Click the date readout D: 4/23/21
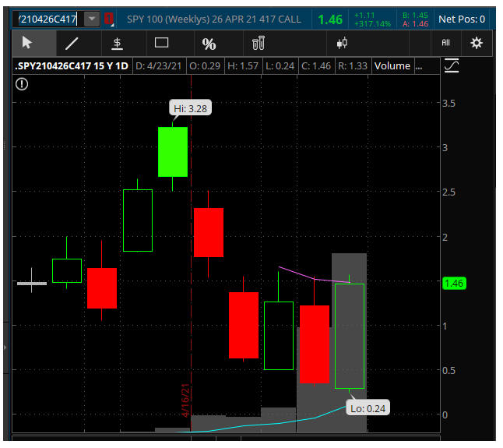The height and width of the screenshot is (448, 503). click(x=159, y=66)
